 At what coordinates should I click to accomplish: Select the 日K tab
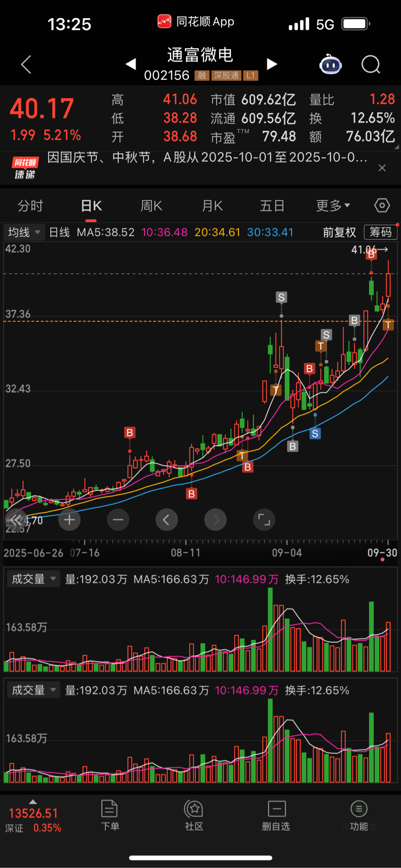point(91,206)
